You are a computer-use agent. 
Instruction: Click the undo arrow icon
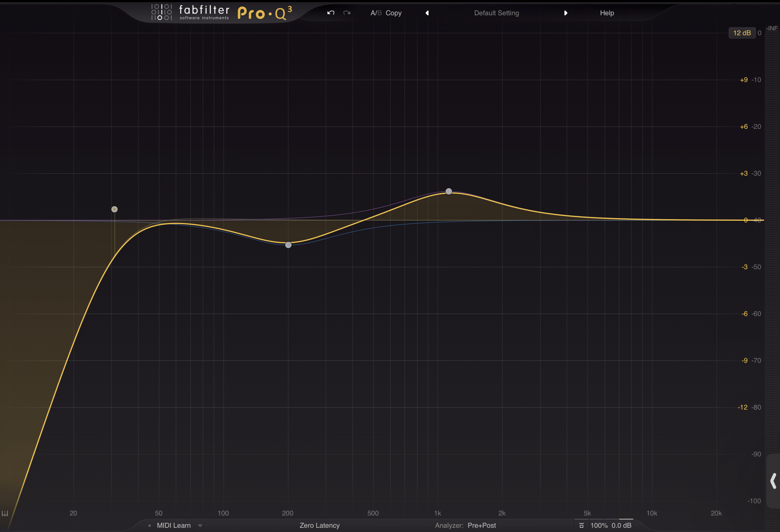331,13
